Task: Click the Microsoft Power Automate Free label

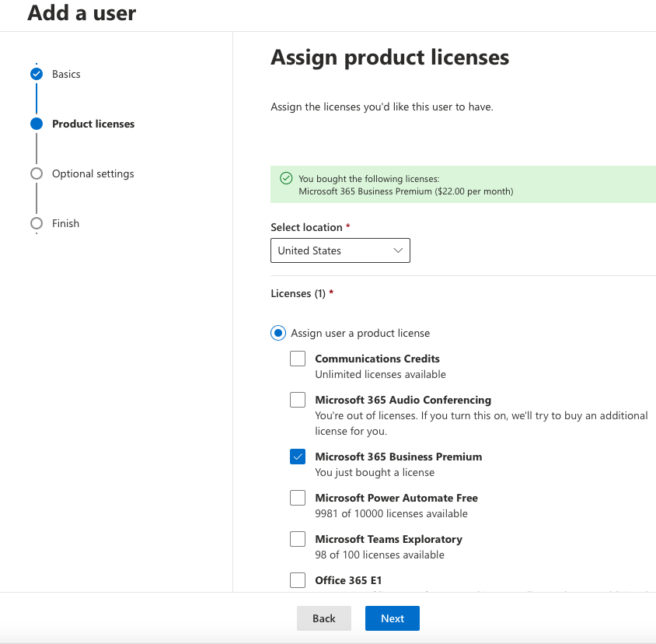Action: tap(396, 498)
